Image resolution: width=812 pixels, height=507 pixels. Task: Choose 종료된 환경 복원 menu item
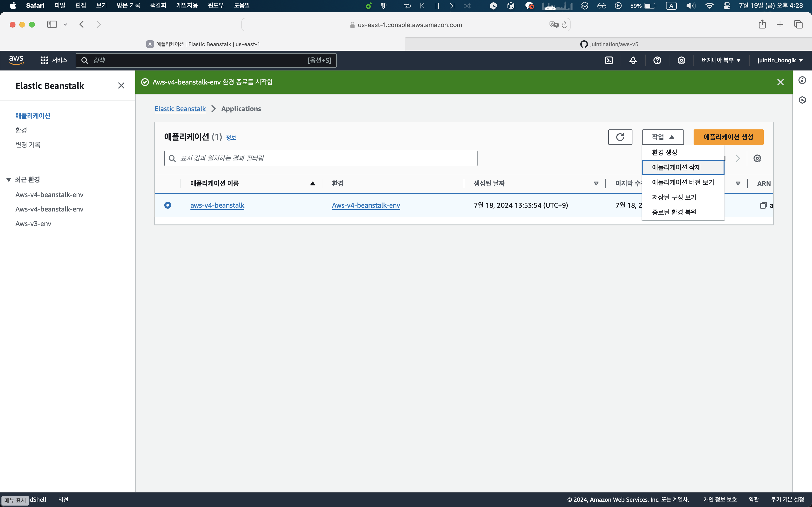(674, 212)
